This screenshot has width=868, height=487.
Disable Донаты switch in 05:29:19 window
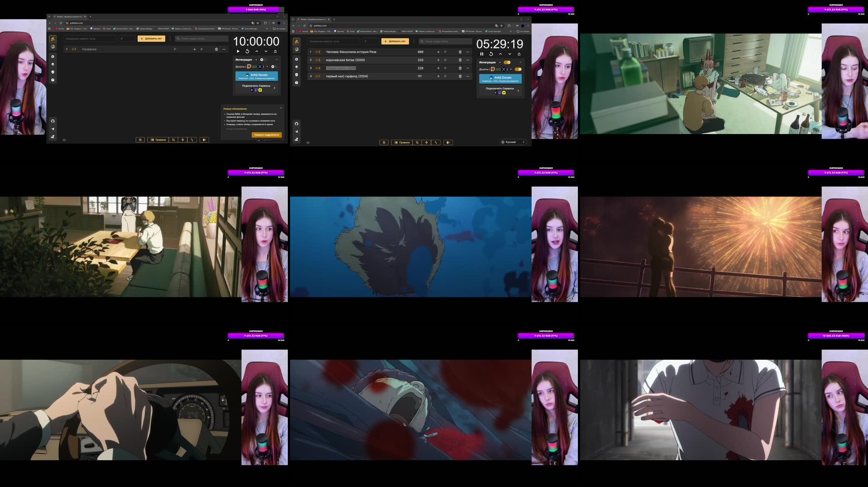(518, 69)
